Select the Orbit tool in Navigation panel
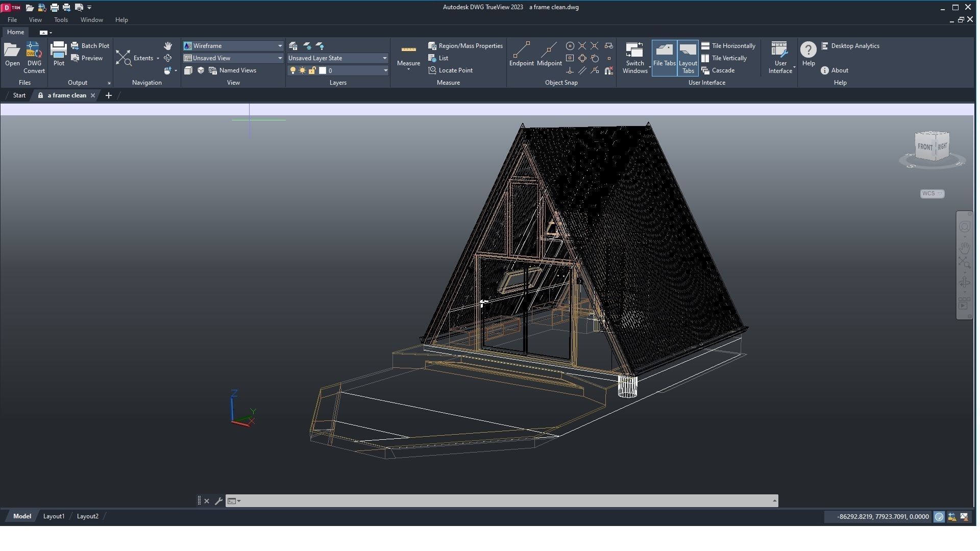Screen dimensions: 980x551 pos(168,58)
